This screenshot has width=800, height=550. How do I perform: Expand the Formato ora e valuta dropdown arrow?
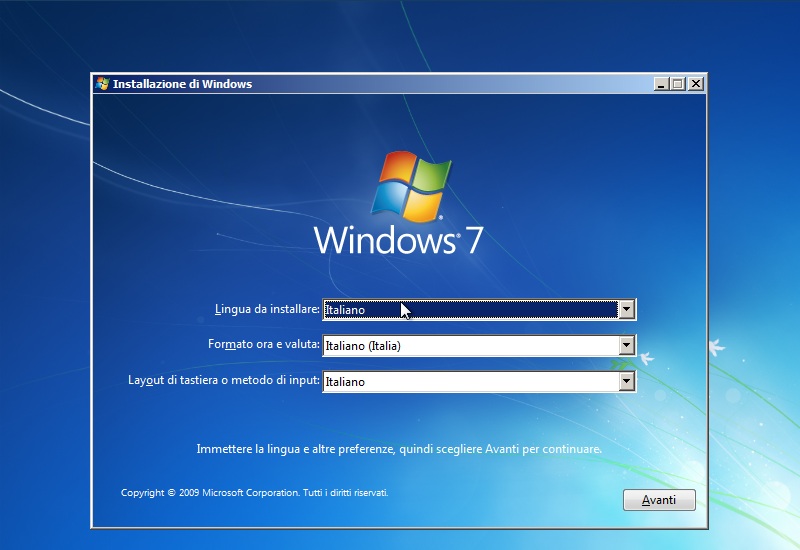coord(627,345)
